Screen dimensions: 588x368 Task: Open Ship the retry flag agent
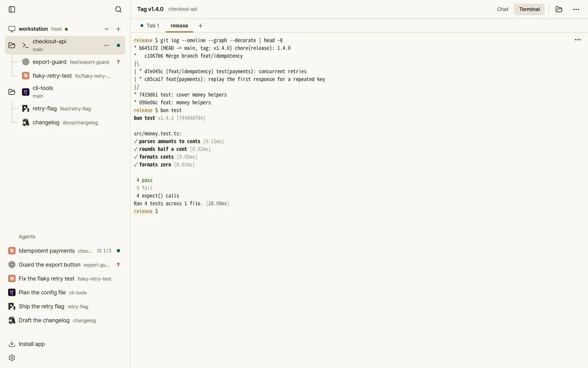click(65, 307)
